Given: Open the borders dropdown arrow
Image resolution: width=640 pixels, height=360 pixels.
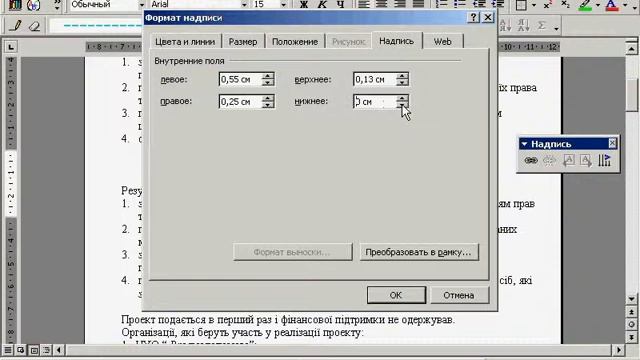Looking at the screenshot, I should pos(534,5).
